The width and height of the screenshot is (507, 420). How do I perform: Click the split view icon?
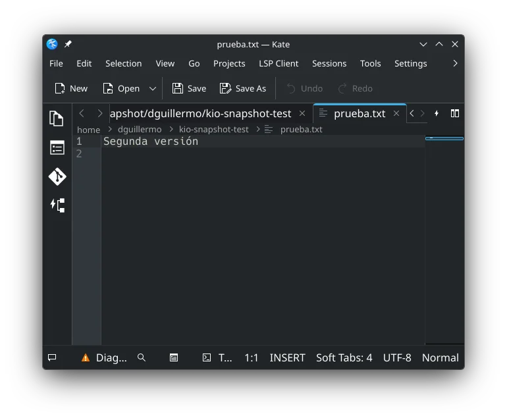coord(455,113)
